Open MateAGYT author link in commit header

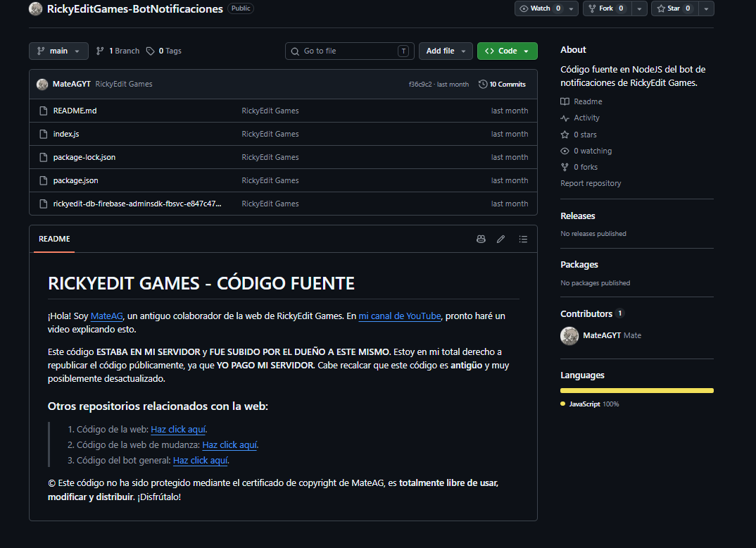[71, 84]
